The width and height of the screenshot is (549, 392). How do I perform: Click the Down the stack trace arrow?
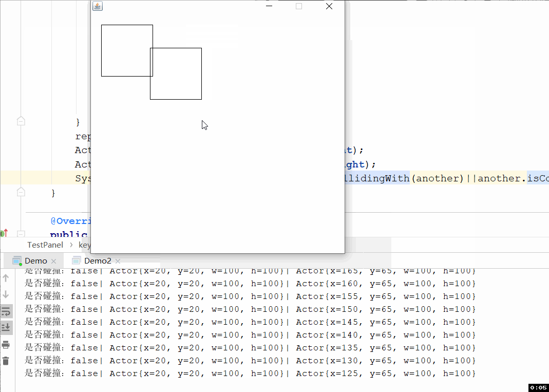pyautogui.click(x=6, y=294)
